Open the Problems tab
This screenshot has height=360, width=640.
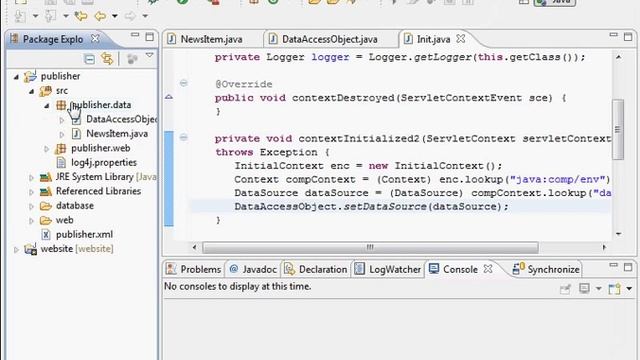pyautogui.click(x=193, y=269)
